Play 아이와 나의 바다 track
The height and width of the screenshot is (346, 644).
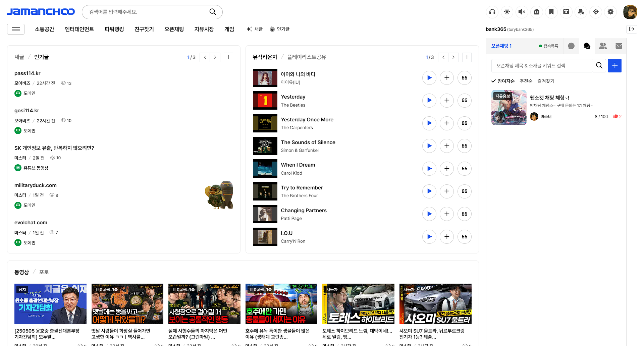[429, 78]
